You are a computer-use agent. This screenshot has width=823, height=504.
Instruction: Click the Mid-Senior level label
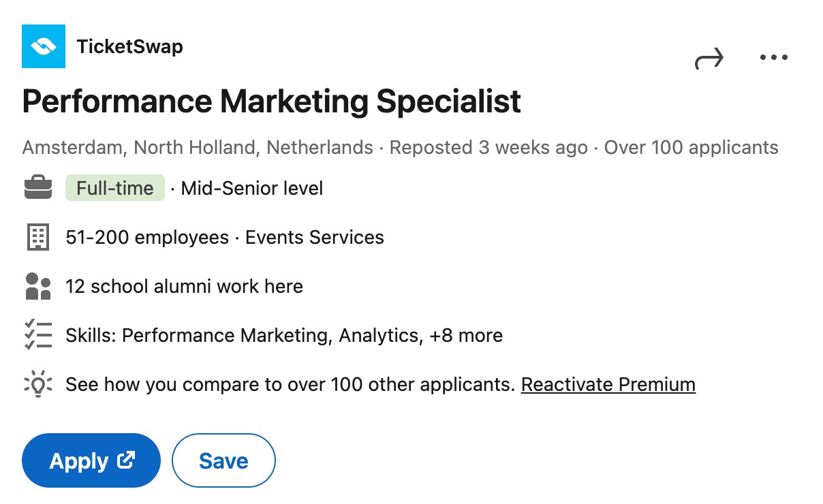(251, 188)
